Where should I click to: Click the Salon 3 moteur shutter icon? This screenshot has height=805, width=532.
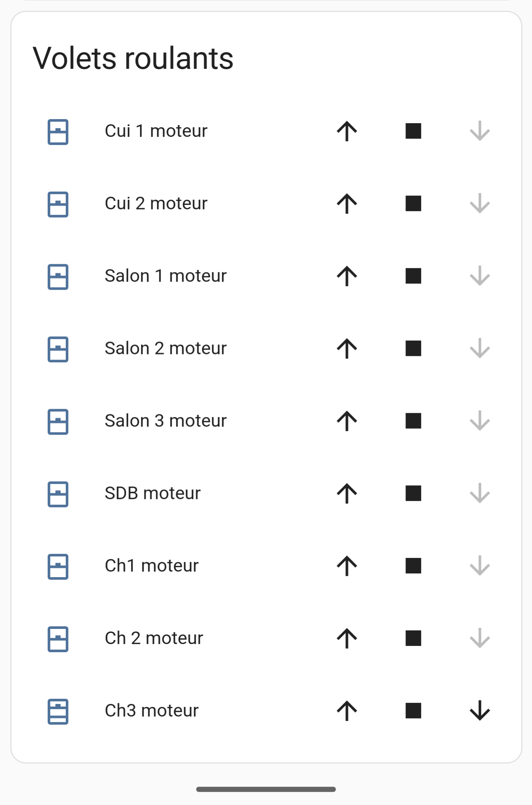tap(58, 422)
